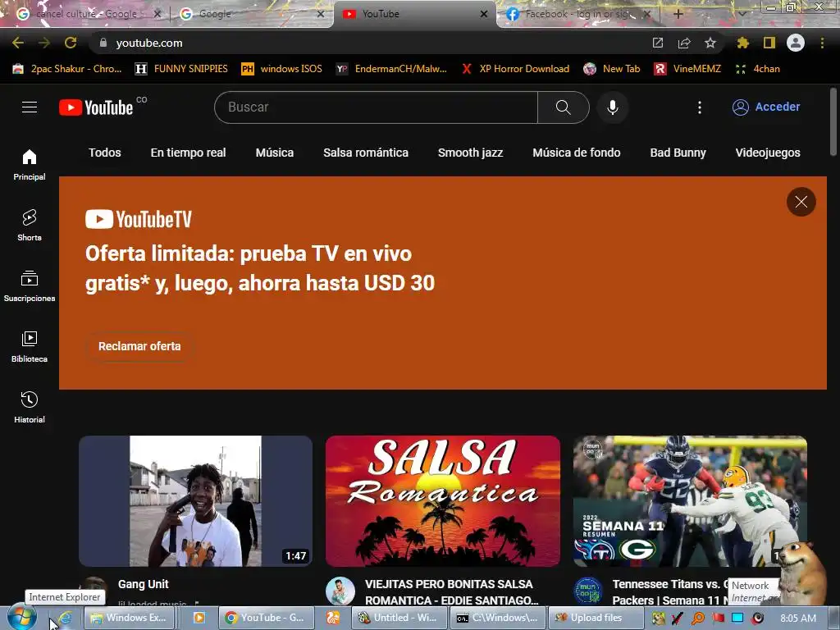The width and height of the screenshot is (840, 630).
Task: Select the Smooth jazz chip
Action: pyautogui.click(x=470, y=153)
